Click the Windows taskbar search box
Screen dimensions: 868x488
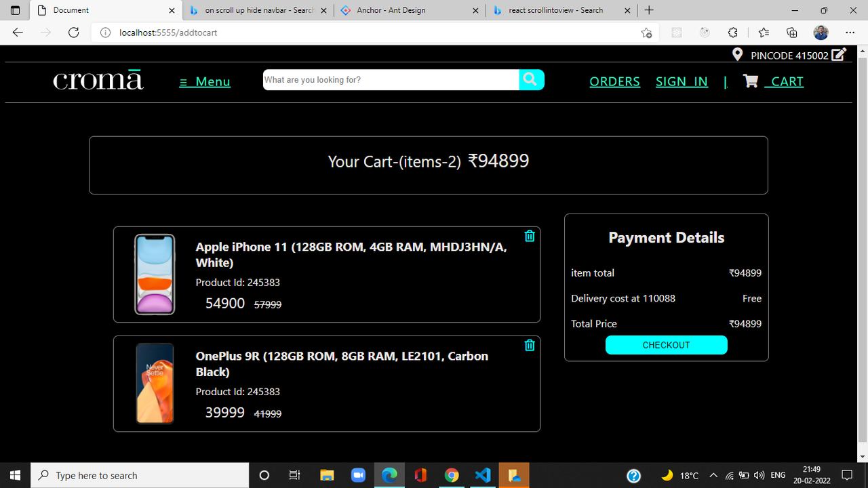pyautogui.click(x=140, y=475)
